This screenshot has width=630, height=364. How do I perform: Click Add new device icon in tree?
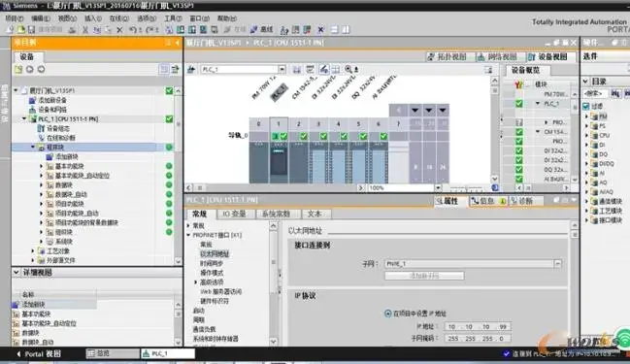(32, 100)
